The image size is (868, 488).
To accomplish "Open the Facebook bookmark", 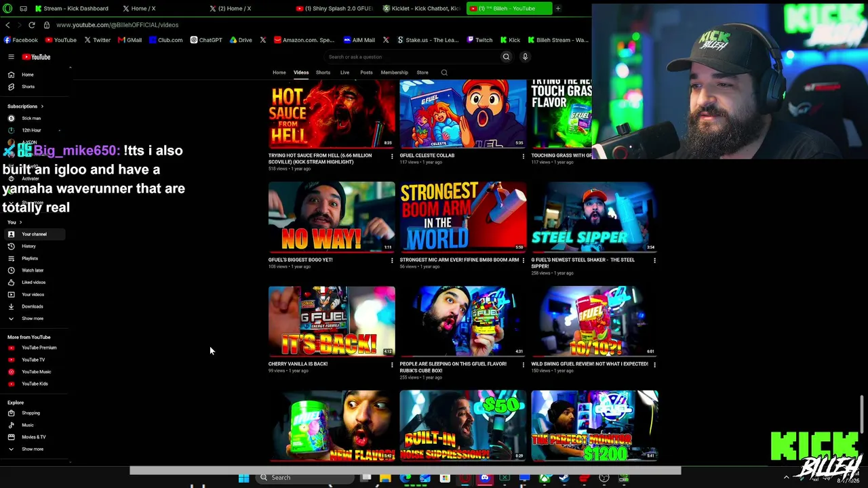I will (x=20, y=40).
